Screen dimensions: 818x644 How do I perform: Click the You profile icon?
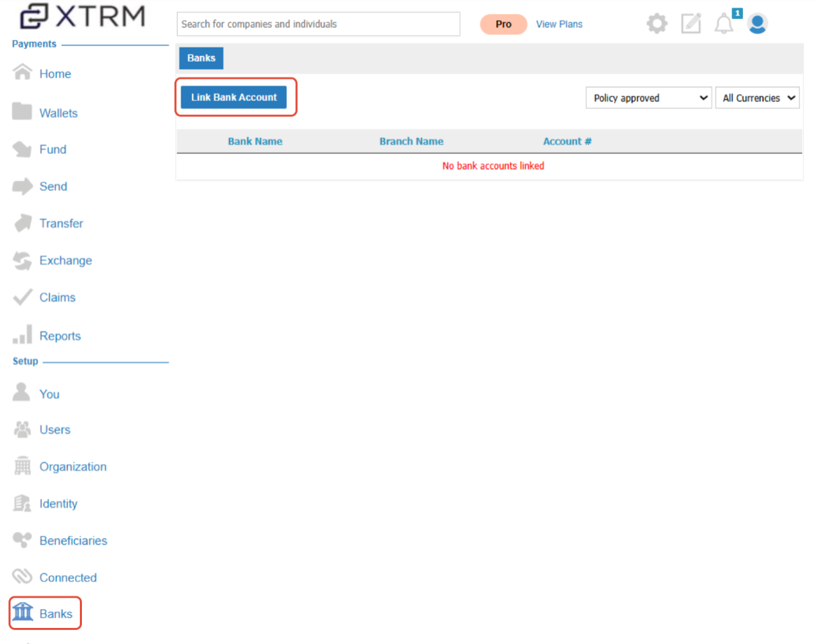pos(22,392)
